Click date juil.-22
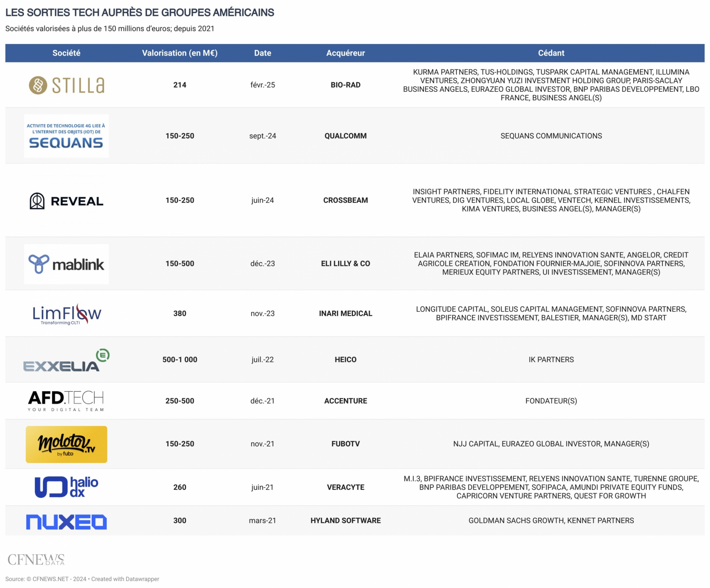Viewport: 710px width, 588px height. click(263, 359)
